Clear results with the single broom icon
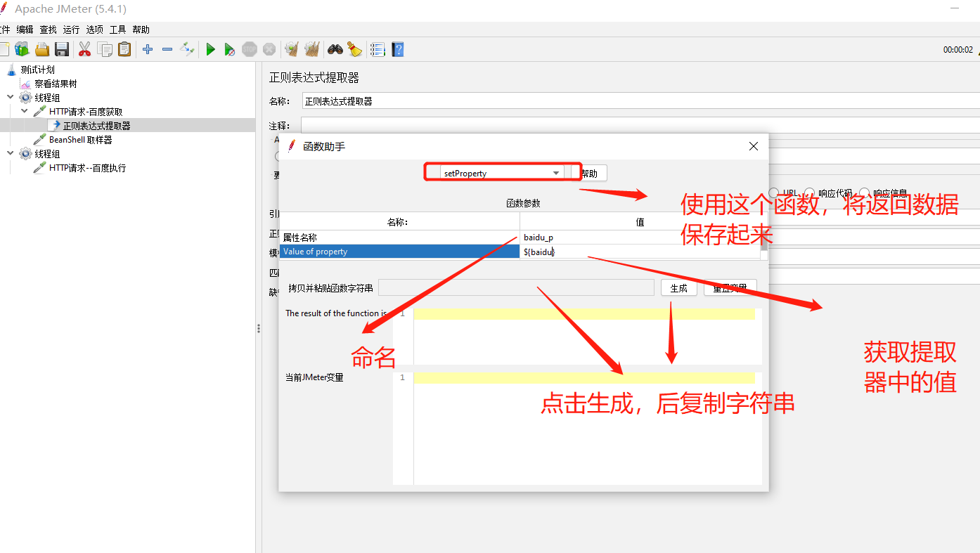The image size is (980, 553). pos(292,49)
